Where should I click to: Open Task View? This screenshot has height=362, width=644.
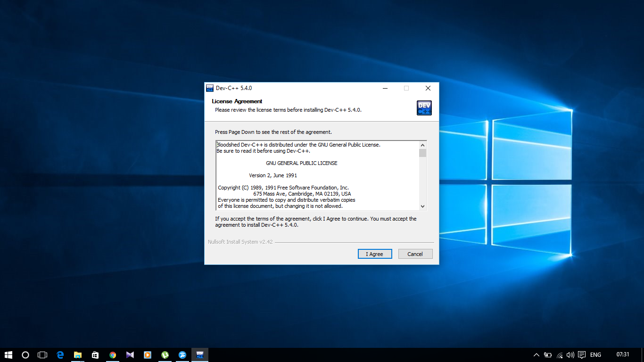(x=42, y=355)
